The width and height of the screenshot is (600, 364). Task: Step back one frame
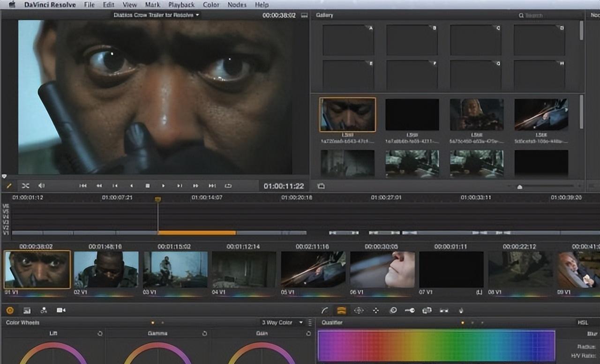click(x=115, y=186)
